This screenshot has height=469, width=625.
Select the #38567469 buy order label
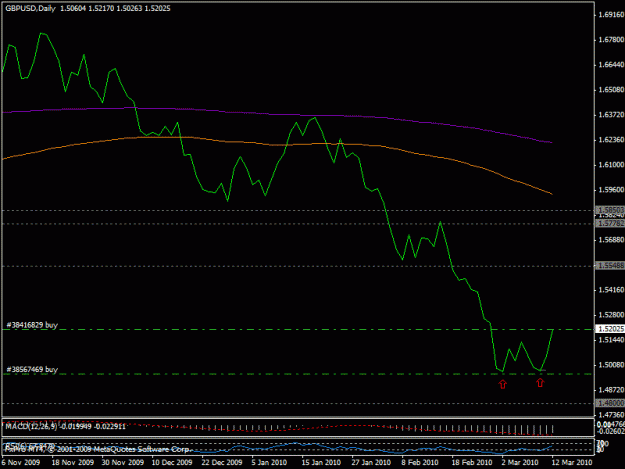32,369
